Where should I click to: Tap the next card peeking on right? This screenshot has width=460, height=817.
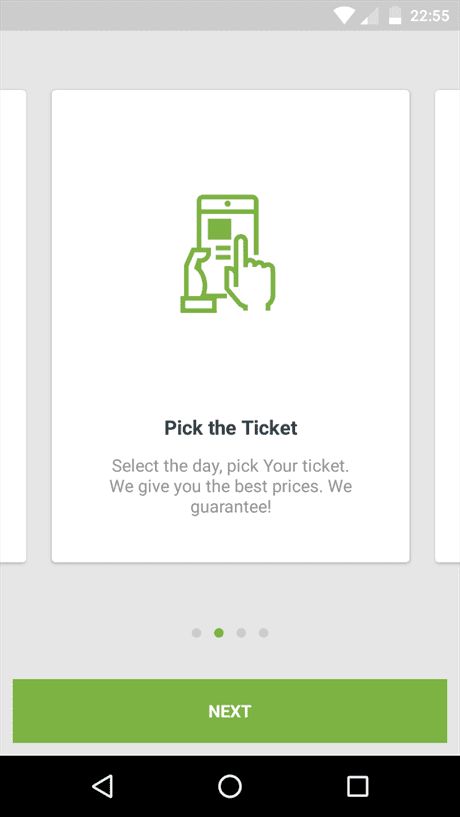pyautogui.click(x=447, y=326)
